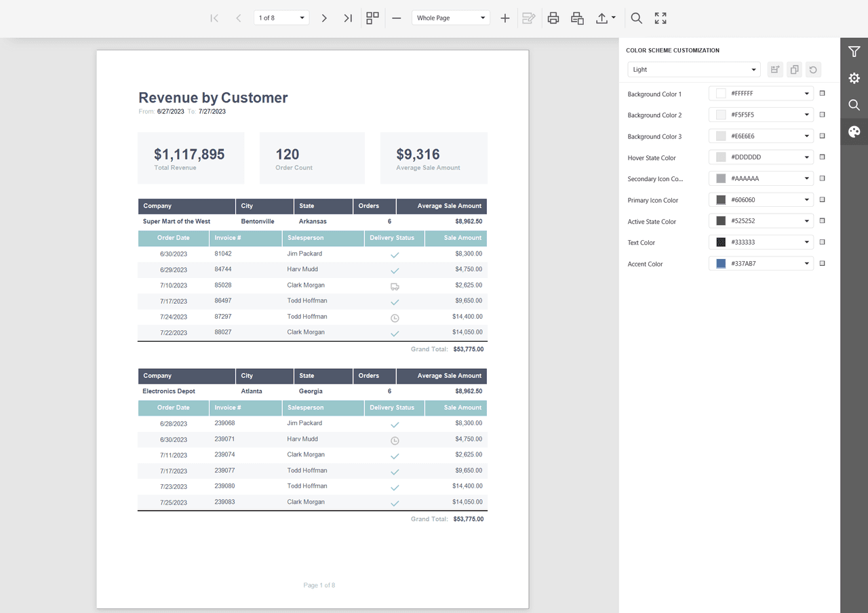Print the report
Screen dimensions: 868x613
553,18
